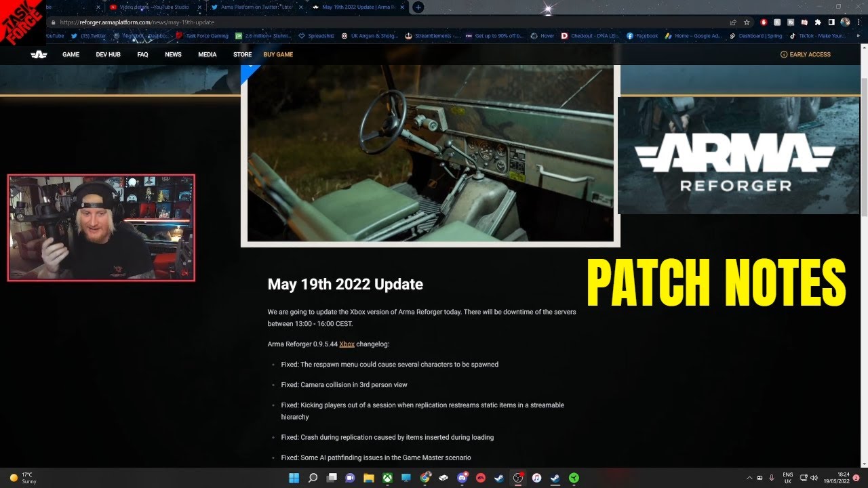Image resolution: width=868 pixels, height=488 pixels.
Task: Bookmark this page with the star icon
Action: pos(747,22)
